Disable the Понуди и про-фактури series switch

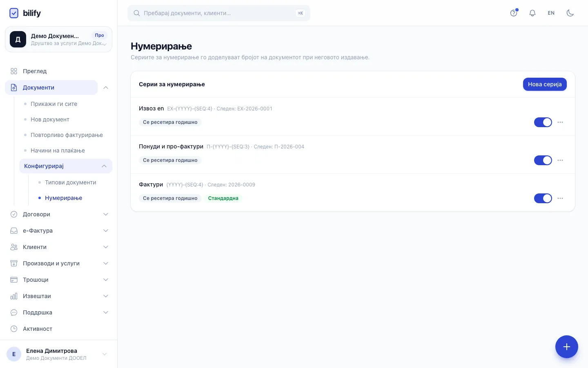coord(543,160)
